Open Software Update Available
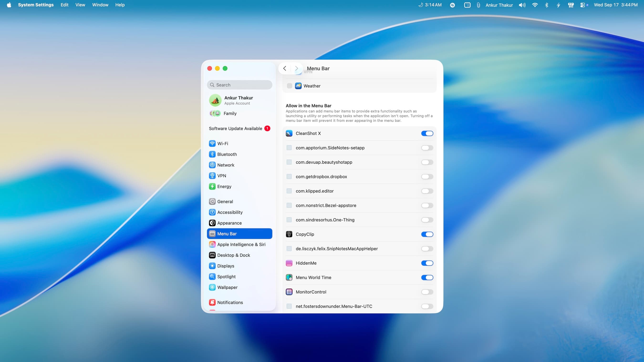644x362 pixels. (236, 128)
